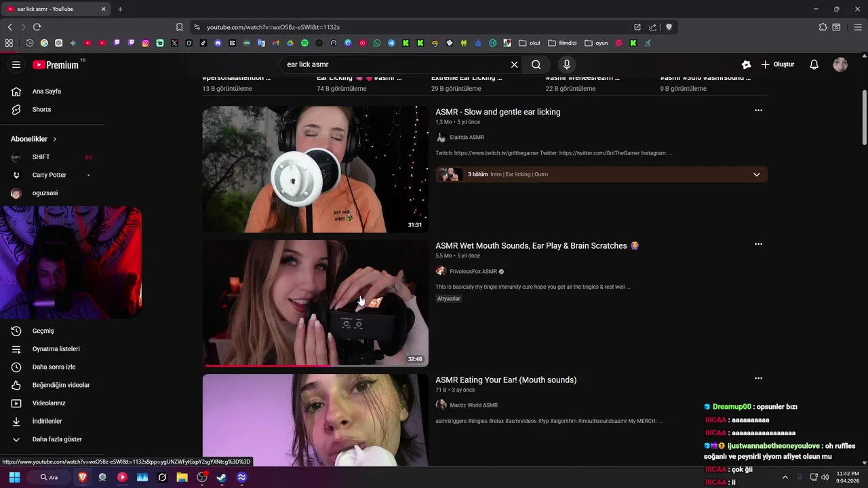Open Madzz World ASMR channel
This screenshot has height=488, width=868.
coord(473,405)
